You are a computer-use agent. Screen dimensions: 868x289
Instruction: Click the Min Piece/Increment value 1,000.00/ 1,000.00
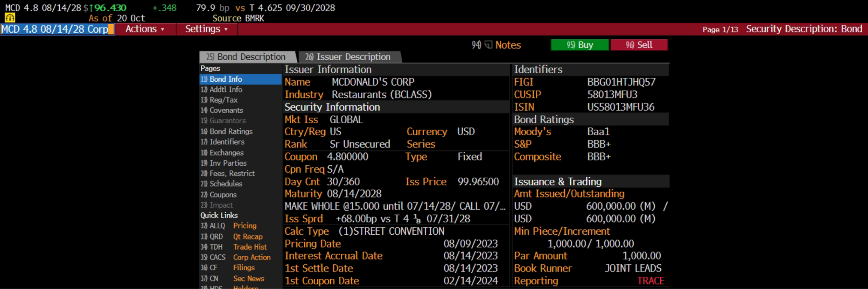pos(591,244)
